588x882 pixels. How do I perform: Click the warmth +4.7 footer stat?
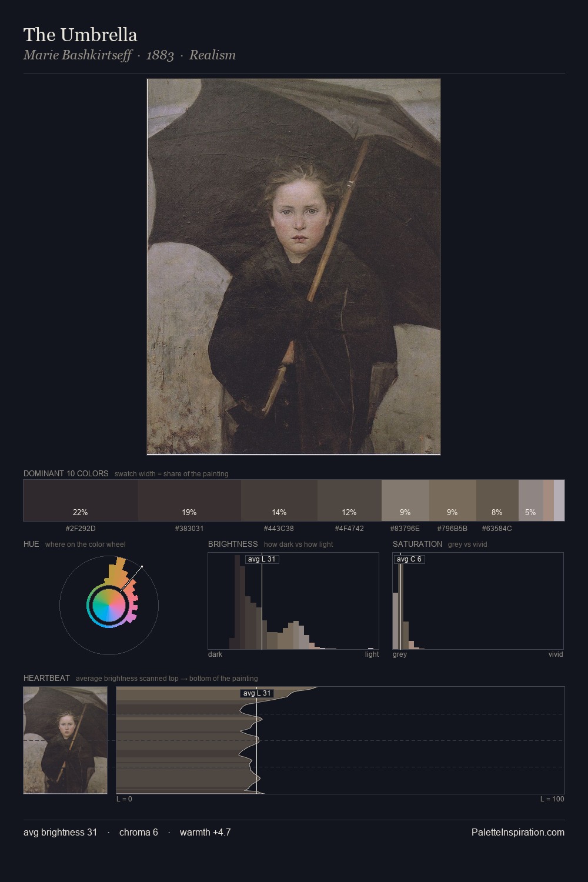tap(205, 832)
